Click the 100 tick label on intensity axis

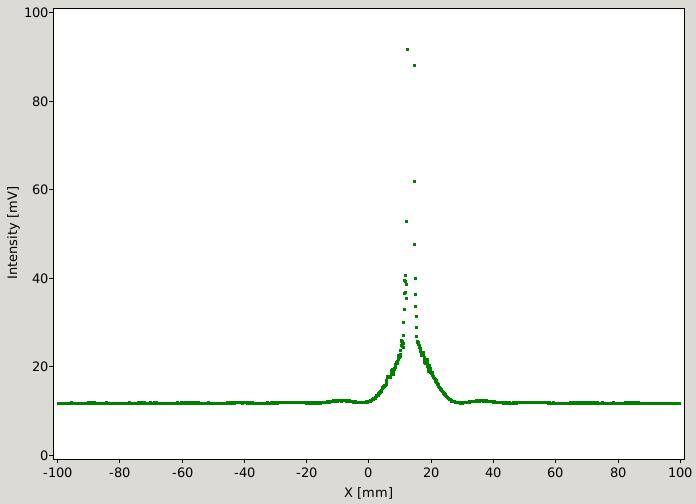[x=36, y=12]
